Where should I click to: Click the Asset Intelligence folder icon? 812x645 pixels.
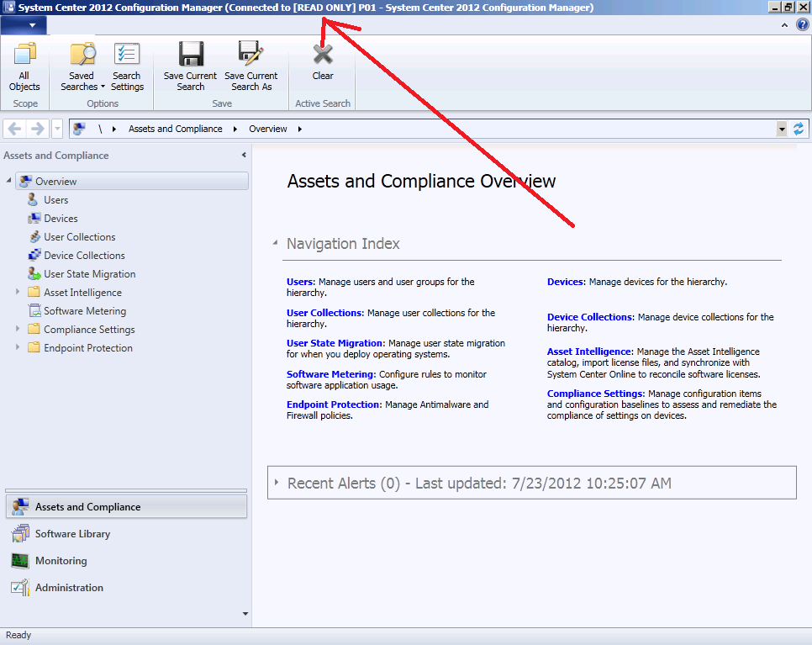34,292
